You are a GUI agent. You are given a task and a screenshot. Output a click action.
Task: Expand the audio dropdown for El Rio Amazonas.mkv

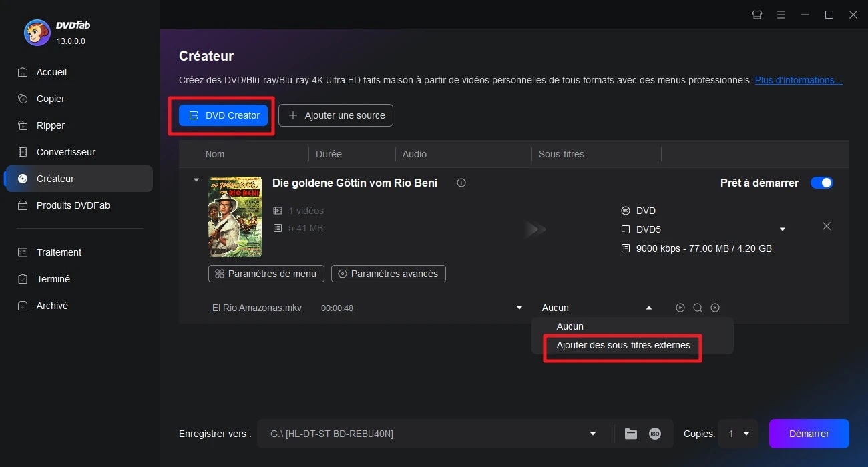519,308
